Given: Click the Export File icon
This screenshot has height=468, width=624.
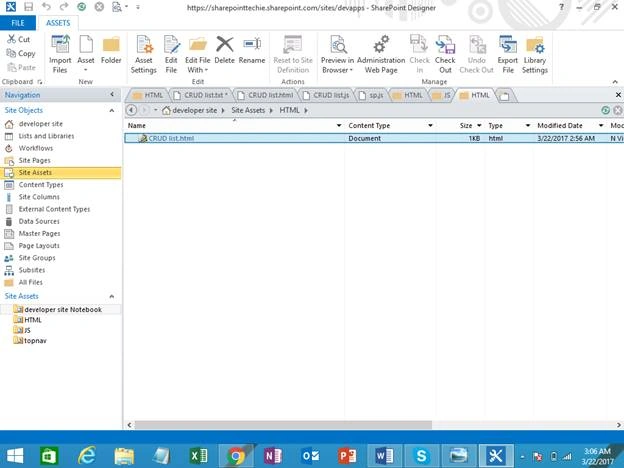Looking at the screenshot, I should click(508, 54).
